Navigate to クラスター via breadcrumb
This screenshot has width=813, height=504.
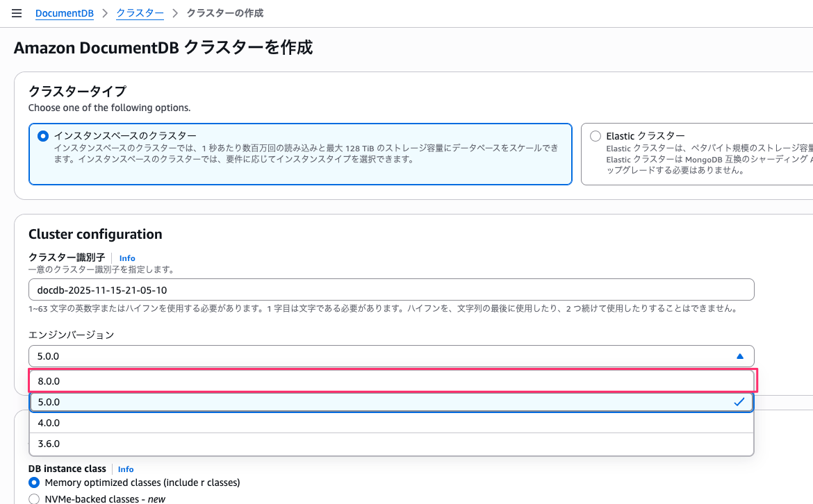coord(140,12)
